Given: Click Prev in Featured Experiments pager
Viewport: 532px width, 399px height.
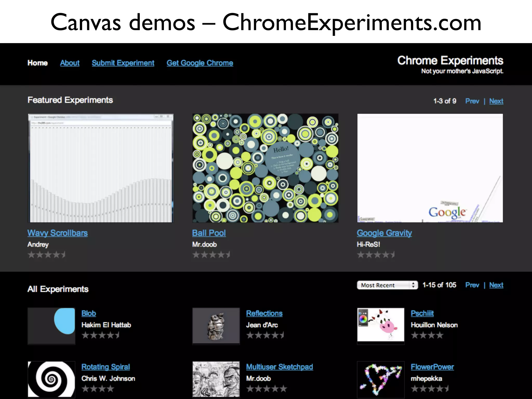Looking at the screenshot, I should point(472,101).
